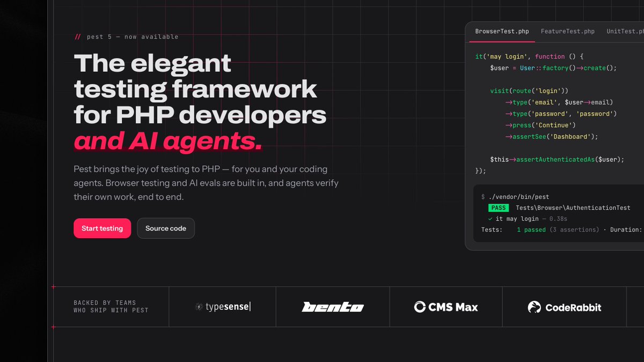Screen dimensions: 644x362
Task: Click 'pest 5 — now available' text
Action: [x=132, y=37]
